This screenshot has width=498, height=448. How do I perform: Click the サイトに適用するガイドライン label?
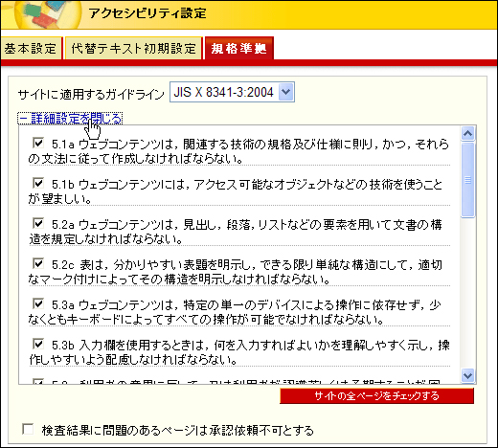[91, 95]
